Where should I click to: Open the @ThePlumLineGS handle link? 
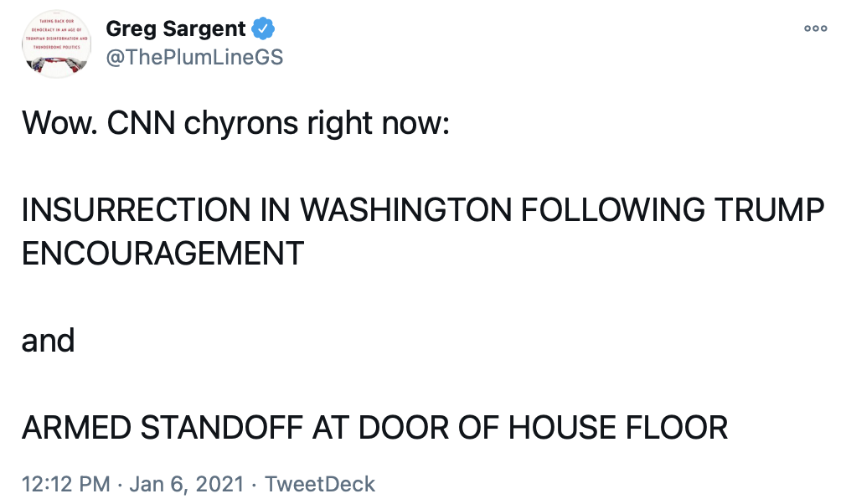click(x=194, y=57)
